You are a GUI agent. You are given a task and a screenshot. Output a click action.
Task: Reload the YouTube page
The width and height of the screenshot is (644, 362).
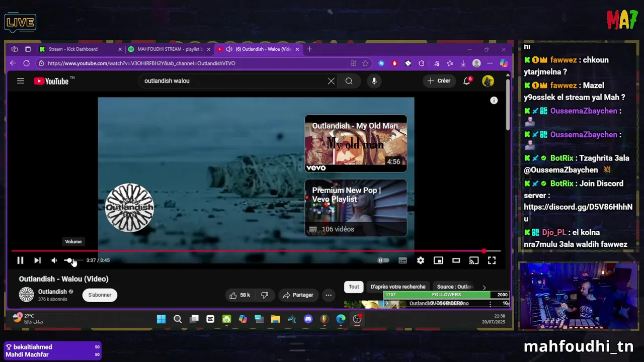(x=26, y=63)
